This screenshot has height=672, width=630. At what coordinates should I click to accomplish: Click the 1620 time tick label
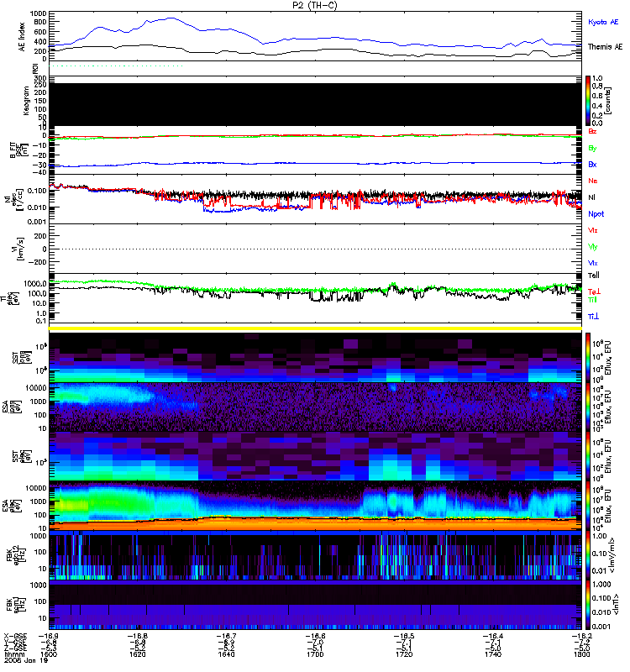138,654
